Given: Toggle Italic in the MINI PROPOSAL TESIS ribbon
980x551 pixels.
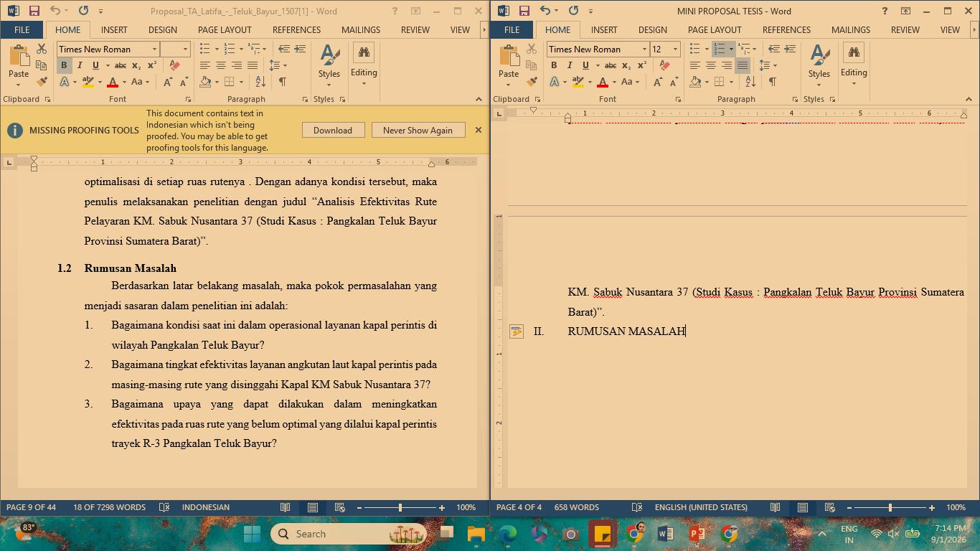Looking at the screenshot, I should 570,65.
